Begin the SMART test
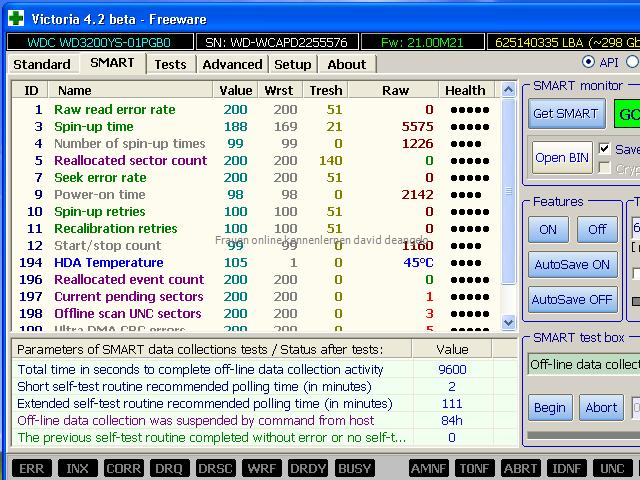This screenshot has height=480, width=640. (x=550, y=407)
